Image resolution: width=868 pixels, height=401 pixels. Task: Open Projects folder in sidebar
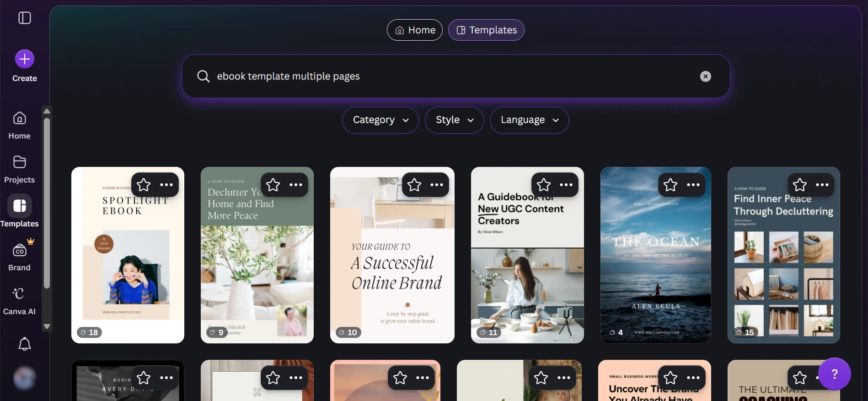point(19,169)
